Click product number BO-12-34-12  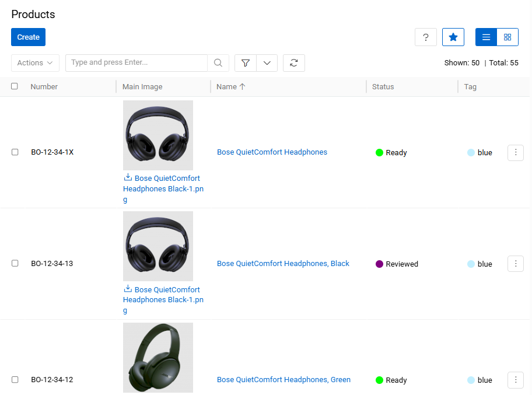52,379
